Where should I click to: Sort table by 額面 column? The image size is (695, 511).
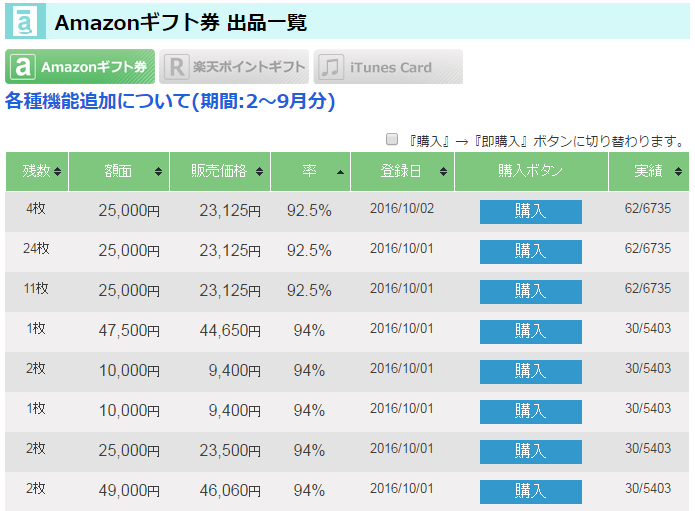click(x=119, y=172)
